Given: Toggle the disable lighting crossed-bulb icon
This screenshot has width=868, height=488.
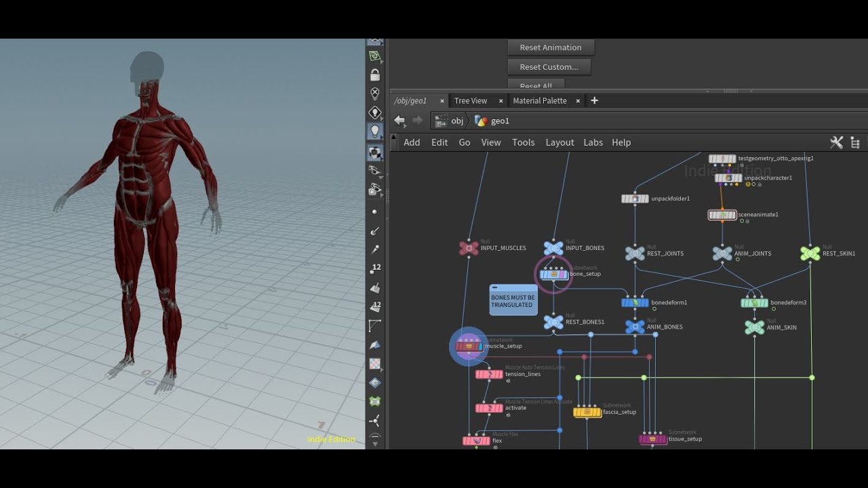Looking at the screenshot, I should [375, 94].
